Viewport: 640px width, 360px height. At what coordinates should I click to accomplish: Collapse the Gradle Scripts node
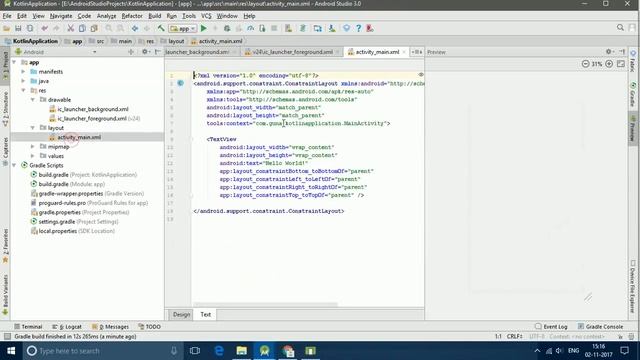tap(14, 165)
